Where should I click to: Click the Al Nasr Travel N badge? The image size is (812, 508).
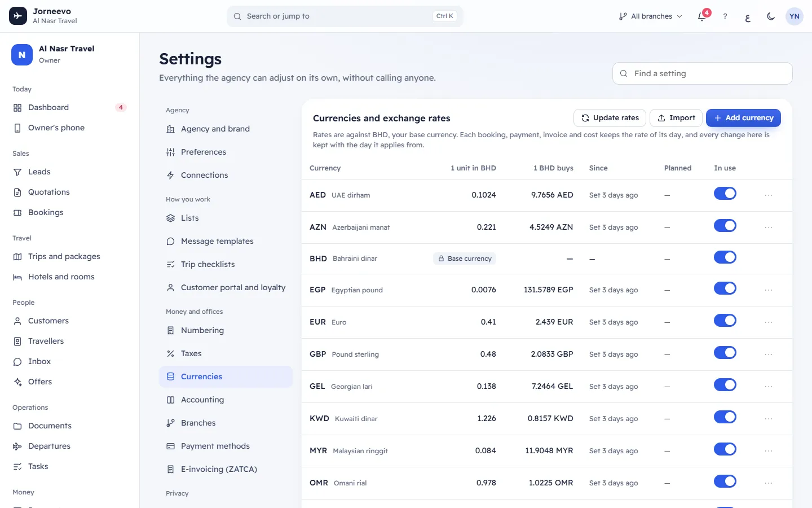coord(22,55)
